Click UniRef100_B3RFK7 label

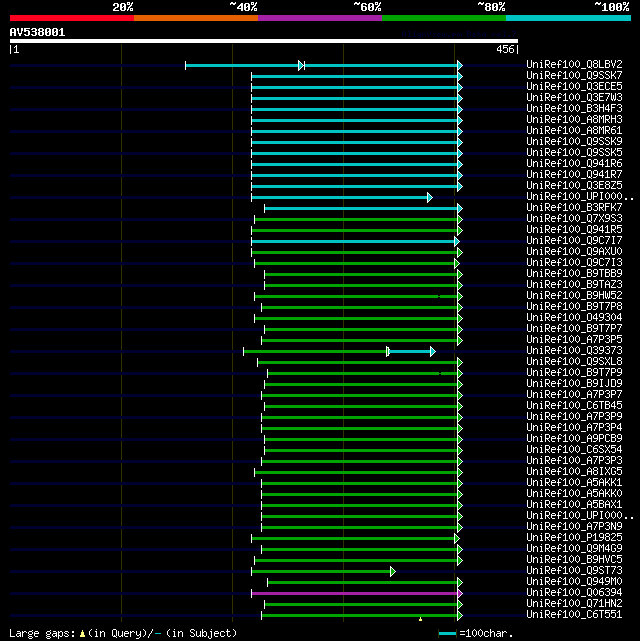pos(574,208)
